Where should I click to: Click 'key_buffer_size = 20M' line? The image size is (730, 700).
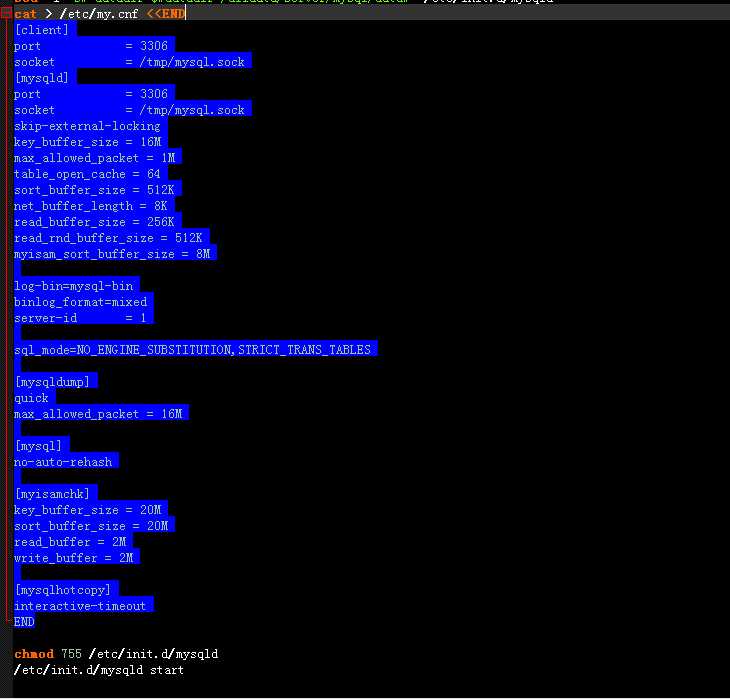click(88, 510)
